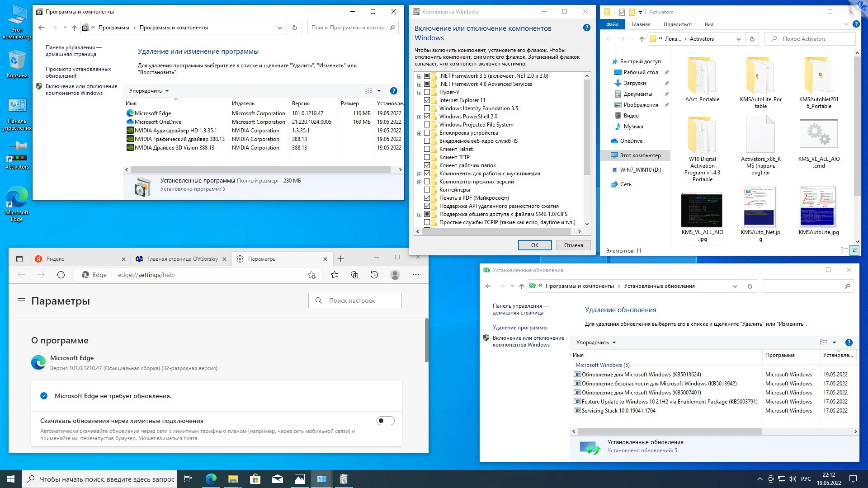The width and height of the screenshot is (868, 488).
Task: Expand address bar dropdown in Activators window
Action: pyautogui.click(x=738, y=39)
